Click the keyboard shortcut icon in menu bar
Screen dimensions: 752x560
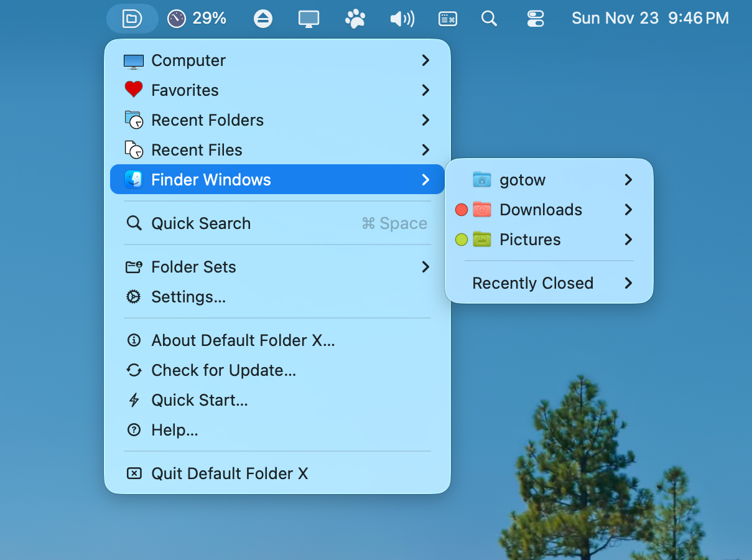[448, 19]
